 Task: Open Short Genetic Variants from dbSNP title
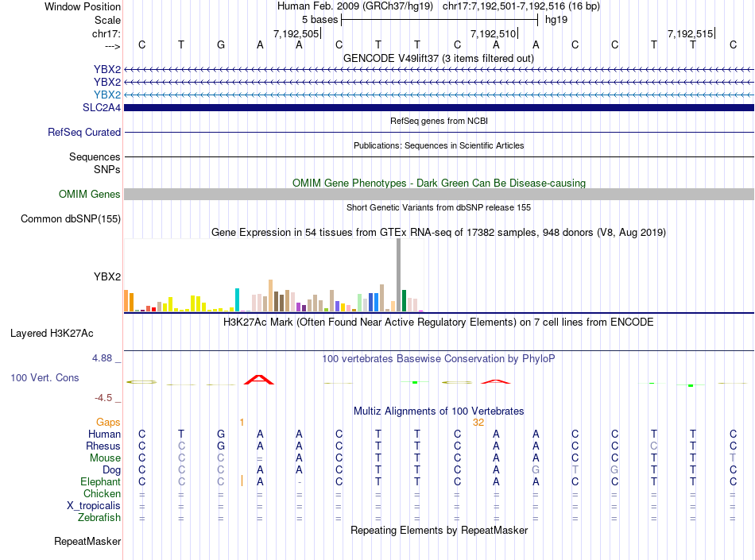(x=439, y=207)
